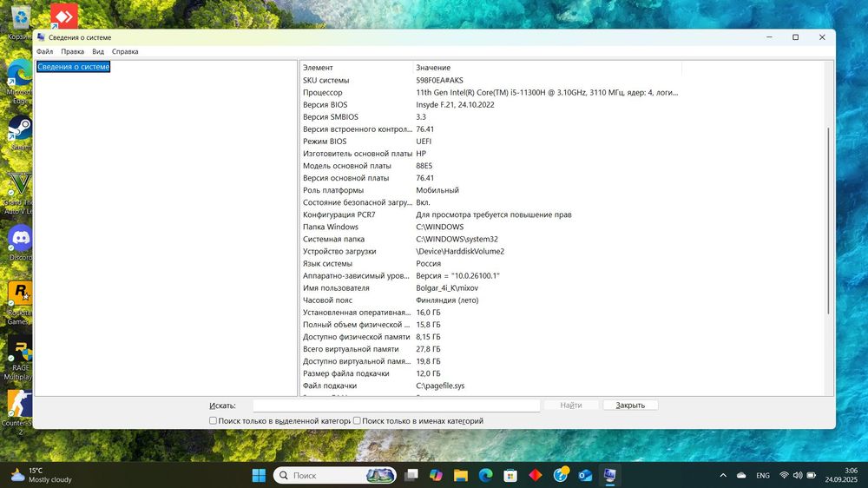Open the clock and date flyout
This screenshot has width=868, height=488.
[841, 475]
